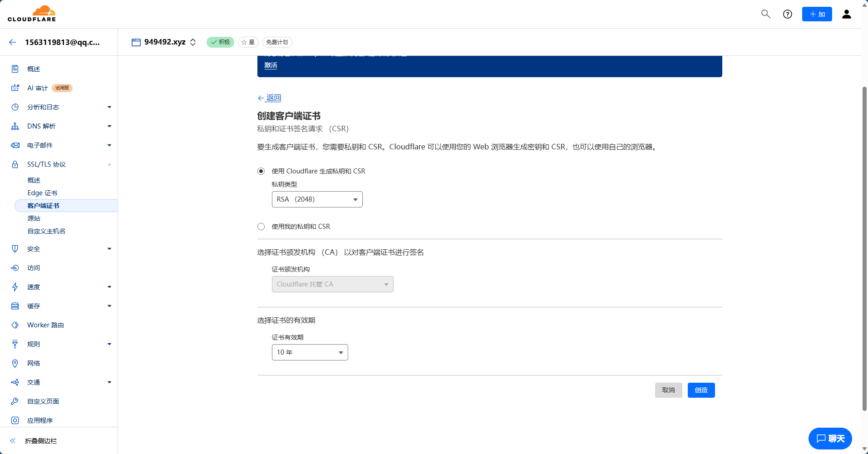Click the DNS 解析 network icon
Image resolution: width=868 pixels, height=454 pixels.
(x=15, y=126)
